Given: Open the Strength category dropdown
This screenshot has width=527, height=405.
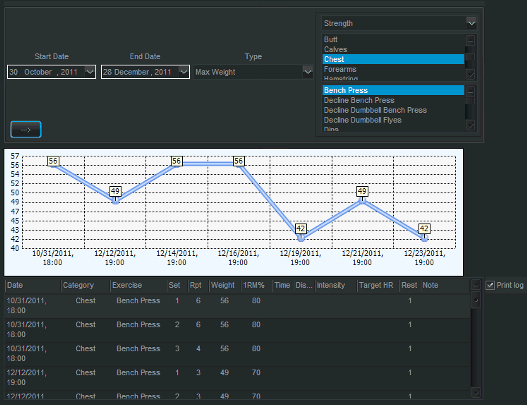Looking at the screenshot, I should (471, 23).
